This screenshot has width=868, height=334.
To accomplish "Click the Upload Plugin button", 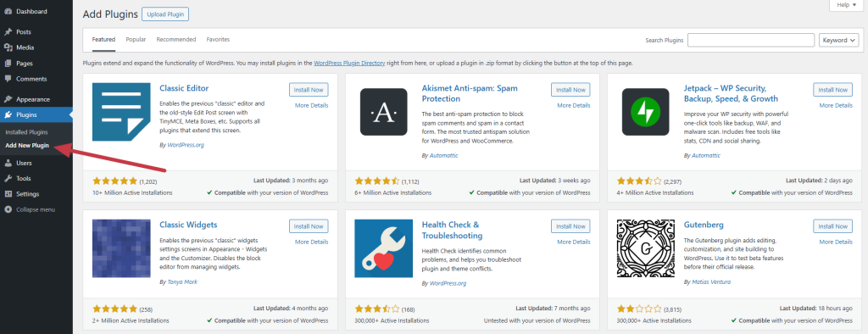I will (x=165, y=14).
